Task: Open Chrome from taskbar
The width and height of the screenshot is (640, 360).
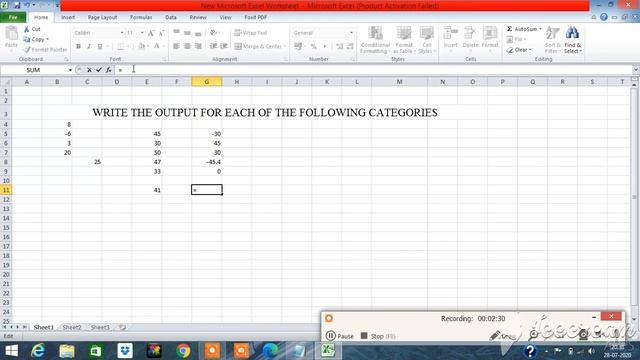Action: point(183,351)
